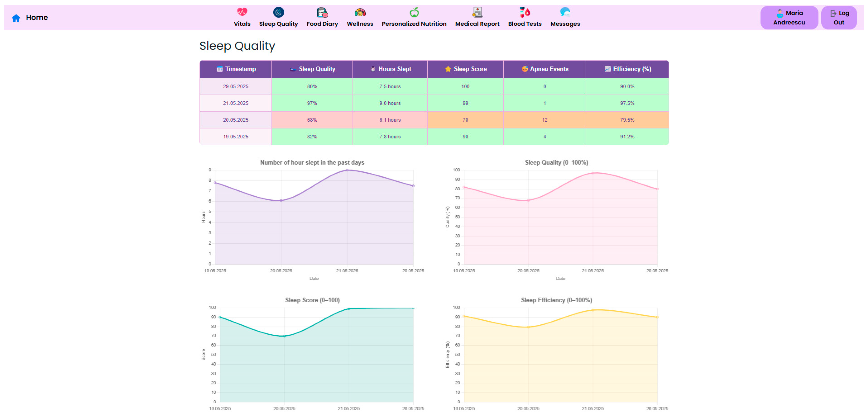The height and width of the screenshot is (415, 868).
Task: Click the blue Home house icon
Action: coord(16,18)
